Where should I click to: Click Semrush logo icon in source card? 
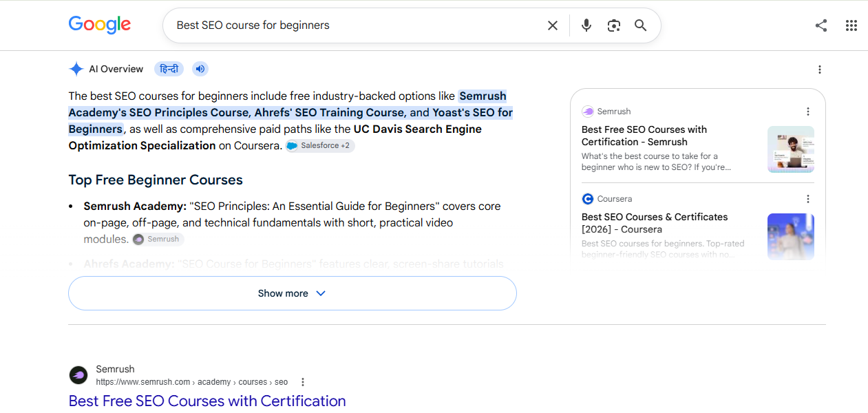587,112
